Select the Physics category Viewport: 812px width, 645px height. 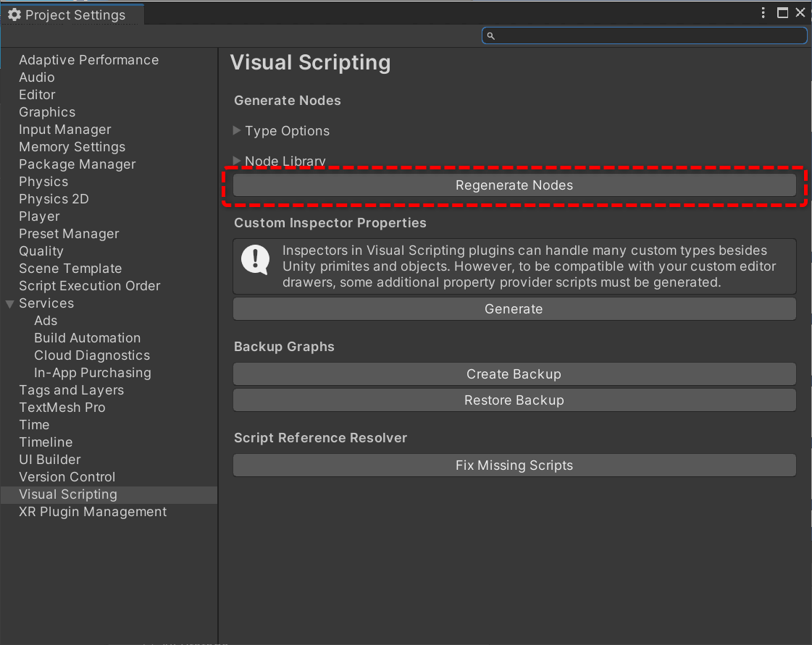(x=43, y=182)
